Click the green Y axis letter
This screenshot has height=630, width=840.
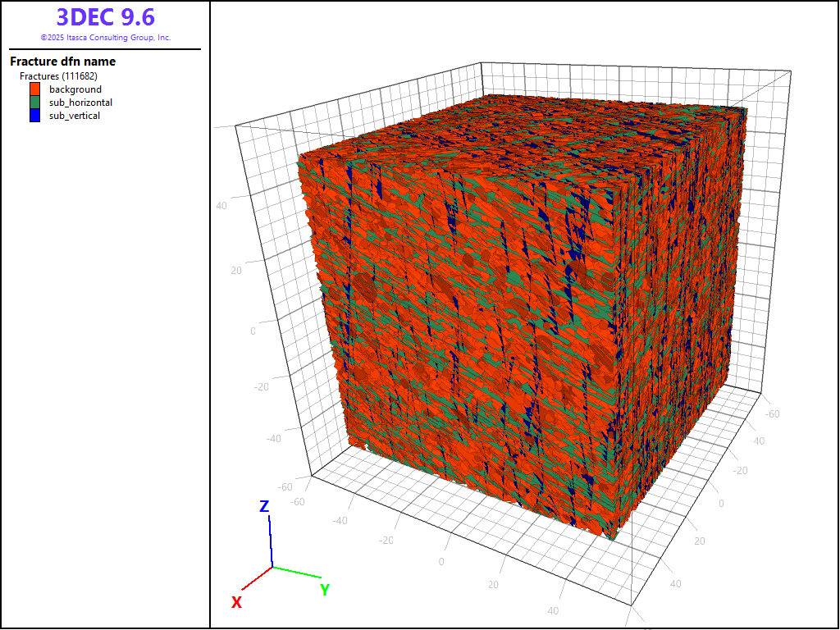(x=325, y=590)
